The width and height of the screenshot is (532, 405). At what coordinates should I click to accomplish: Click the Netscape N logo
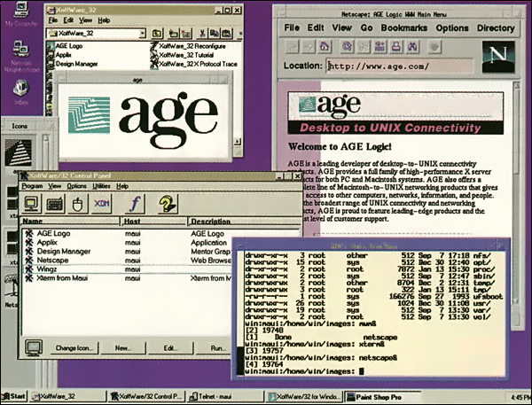[498, 57]
